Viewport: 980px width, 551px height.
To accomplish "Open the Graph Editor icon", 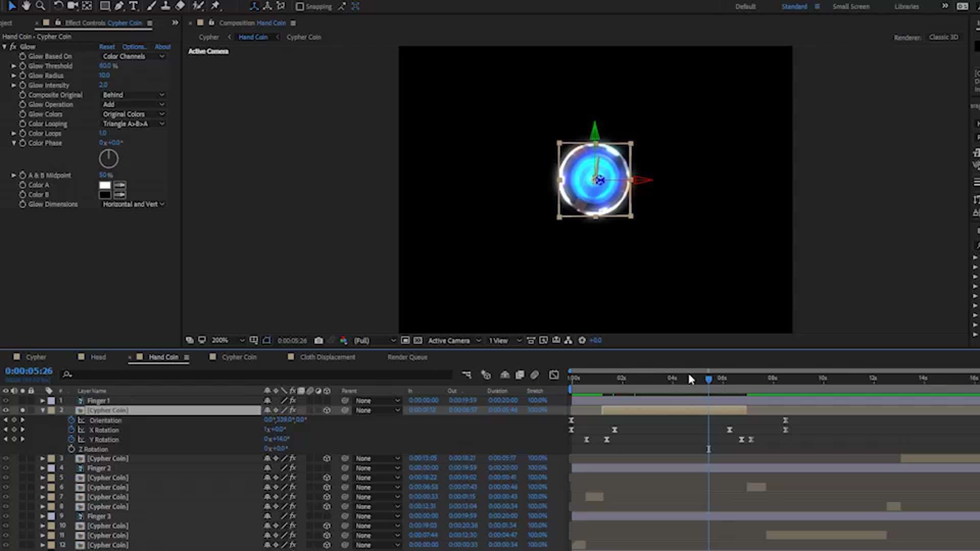I will click(x=554, y=375).
